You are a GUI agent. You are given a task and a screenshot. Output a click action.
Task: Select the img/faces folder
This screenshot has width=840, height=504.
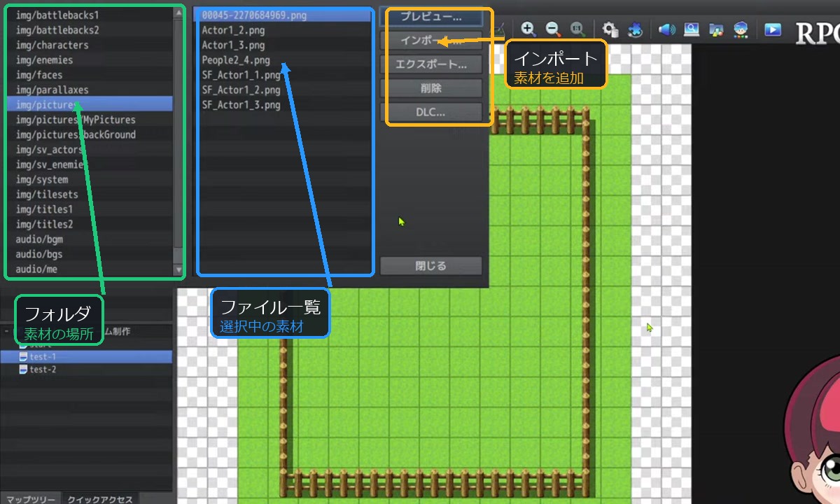[89, 75]
